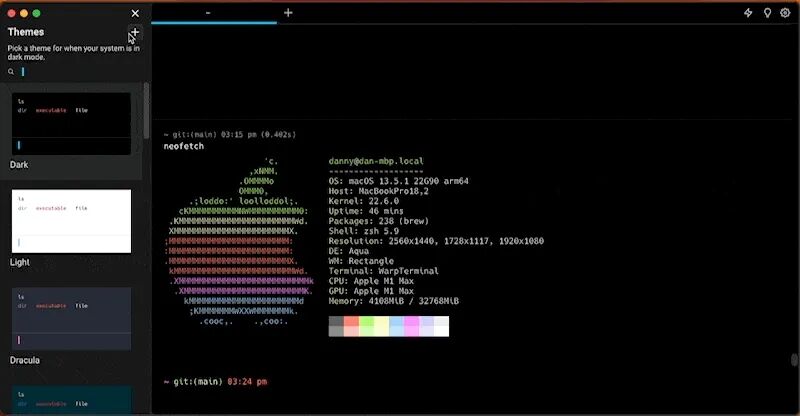The width and height of the screenshot is (800, 416).
Task: Click the neofetch command text
Action: pos(184,146)
